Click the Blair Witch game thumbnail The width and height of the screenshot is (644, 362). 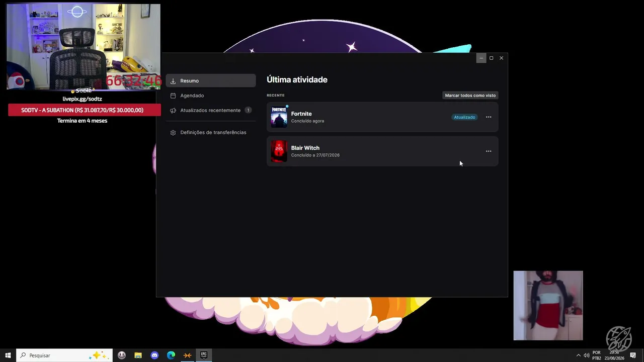point(279,151)
